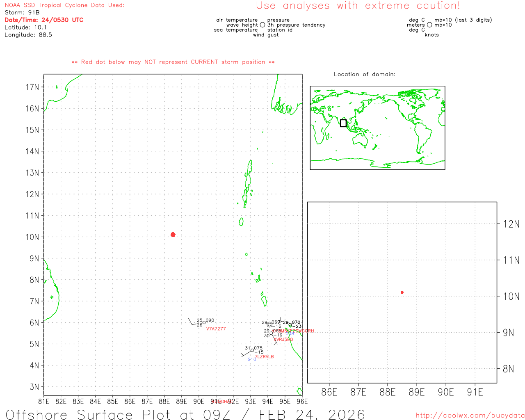Screen dimensions: 525x420
Task: Click the '6N' latitude axis label
Action: pyautogui.click(x=34, y=323)
